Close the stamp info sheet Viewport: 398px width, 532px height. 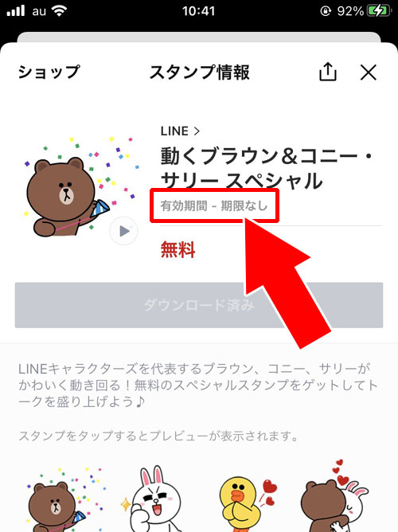369,72
